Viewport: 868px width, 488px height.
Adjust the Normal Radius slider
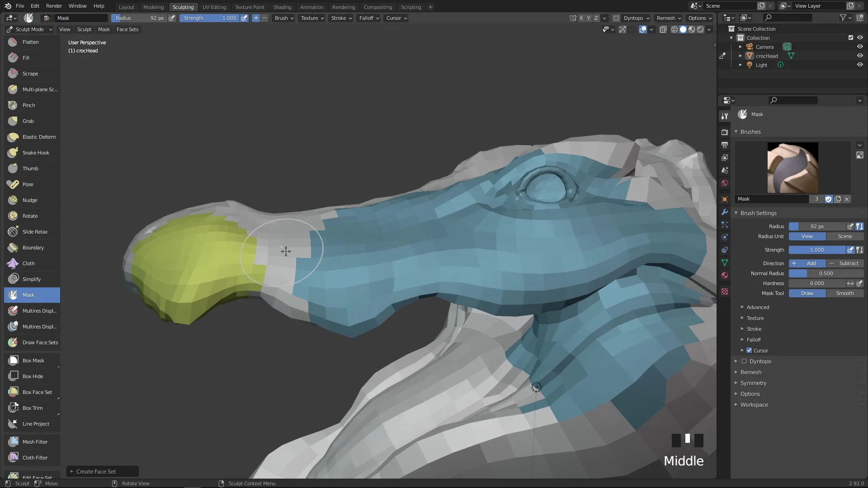[x=826, y=273]
